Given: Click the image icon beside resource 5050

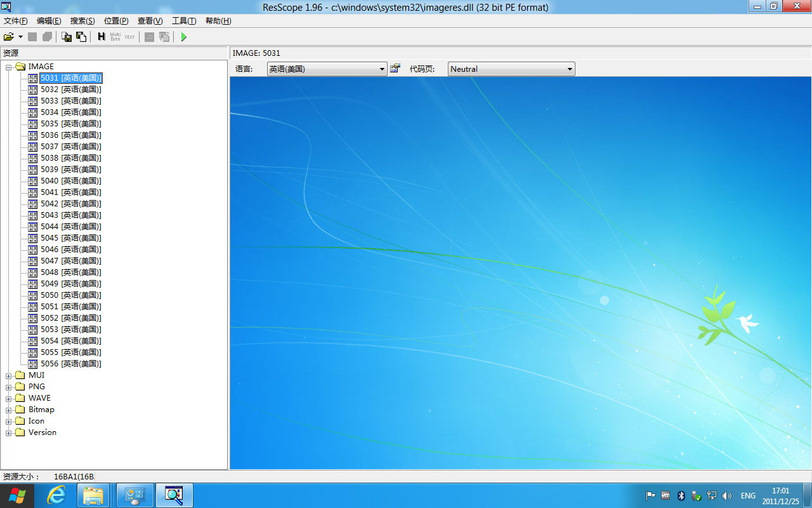Looking at the screenshot, I should pyautogui.click(x=33, y=295).
